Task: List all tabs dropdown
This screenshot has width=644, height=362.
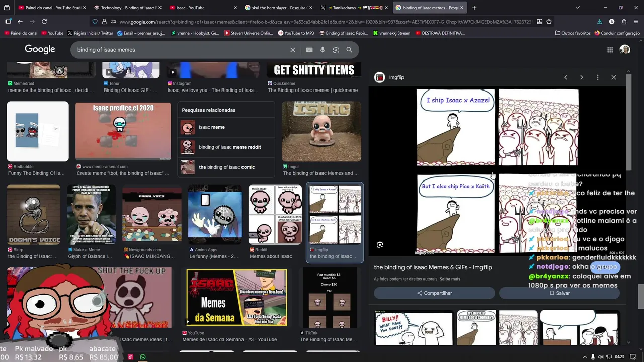Action: pos(578,8)
